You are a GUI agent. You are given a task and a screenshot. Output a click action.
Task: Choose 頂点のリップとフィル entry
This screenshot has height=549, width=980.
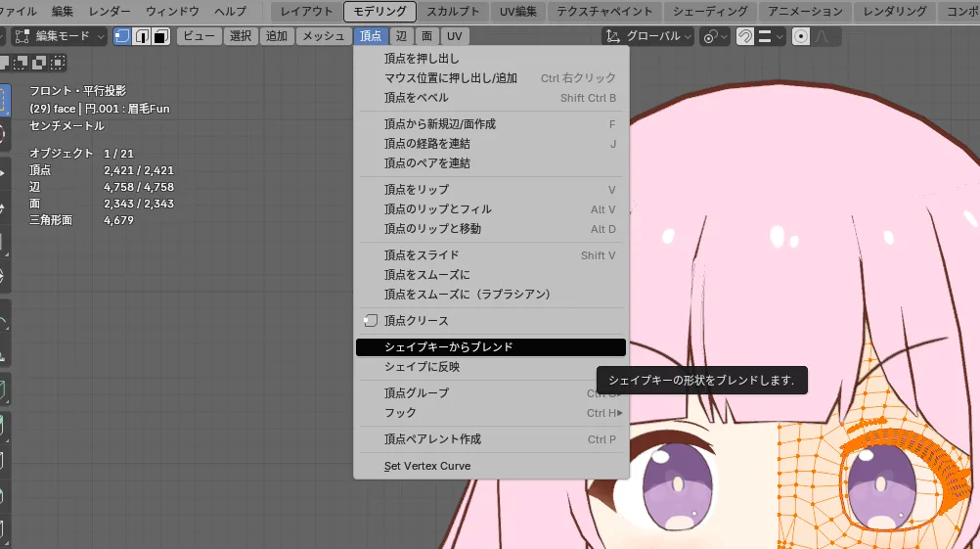491,209
